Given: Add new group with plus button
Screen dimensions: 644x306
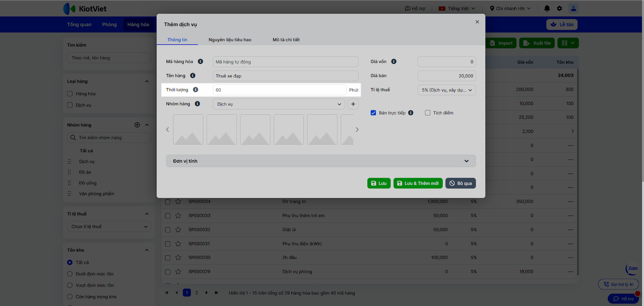Looking at the screenshot, I should pyautogui.click(x=353, y=104).
